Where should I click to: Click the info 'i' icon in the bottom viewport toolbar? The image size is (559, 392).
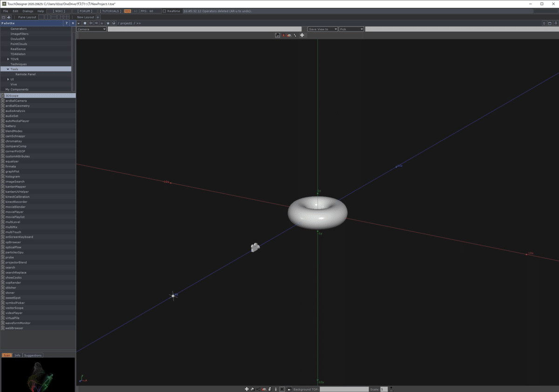point(276,389)
